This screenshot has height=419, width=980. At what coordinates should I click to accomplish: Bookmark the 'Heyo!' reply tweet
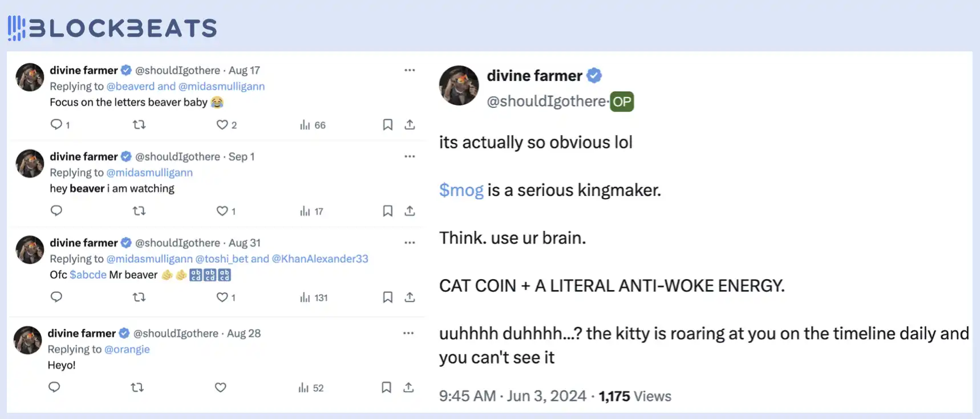[386, 388]
